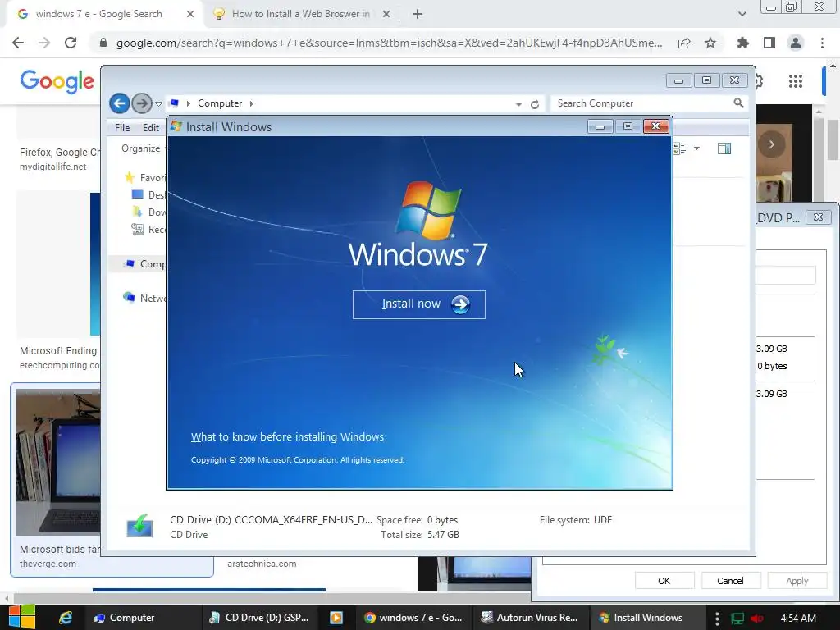Click the Install now button
This screenshot has width=840, height=630.
coord(419,304)
